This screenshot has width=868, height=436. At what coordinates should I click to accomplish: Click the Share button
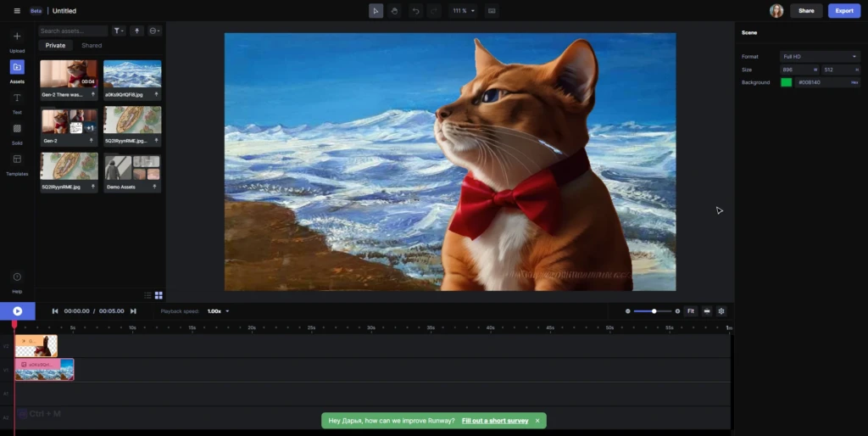click(x=806, y=10)
